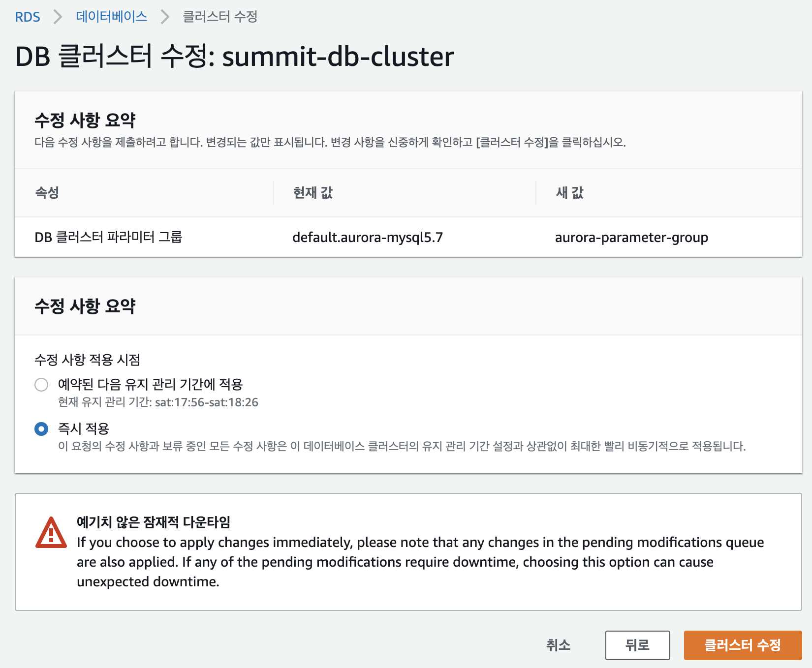Click the red warning triangle icon

(x=51, y=533)
